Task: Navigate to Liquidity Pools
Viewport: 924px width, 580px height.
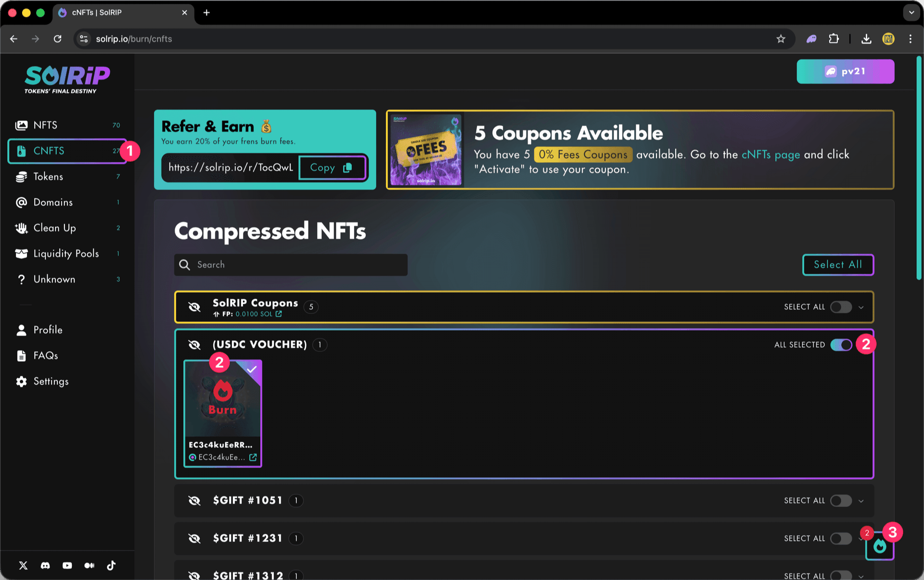Action: [x=67, y=254]
